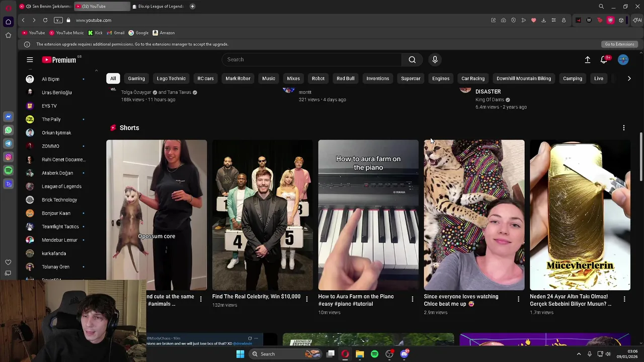644x362 pixels.
Task: Click the www.youtube.com address bar
Action: click(x=94, y=20)
